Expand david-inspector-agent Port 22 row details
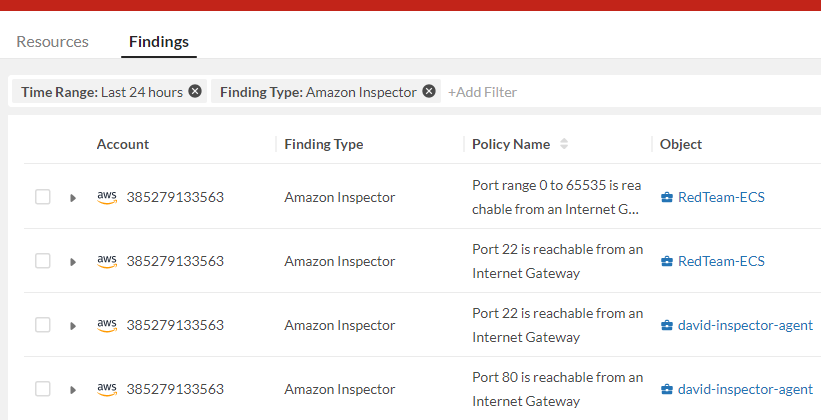 click(72, 326)
